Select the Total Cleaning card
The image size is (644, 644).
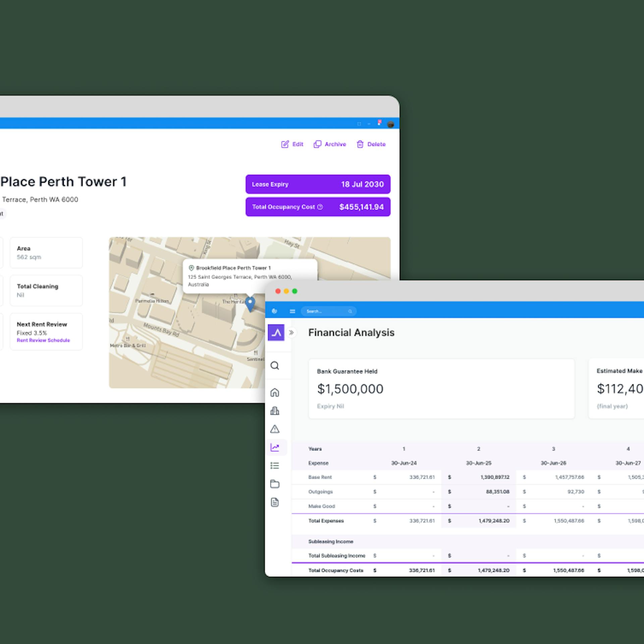tap(46, 290)
